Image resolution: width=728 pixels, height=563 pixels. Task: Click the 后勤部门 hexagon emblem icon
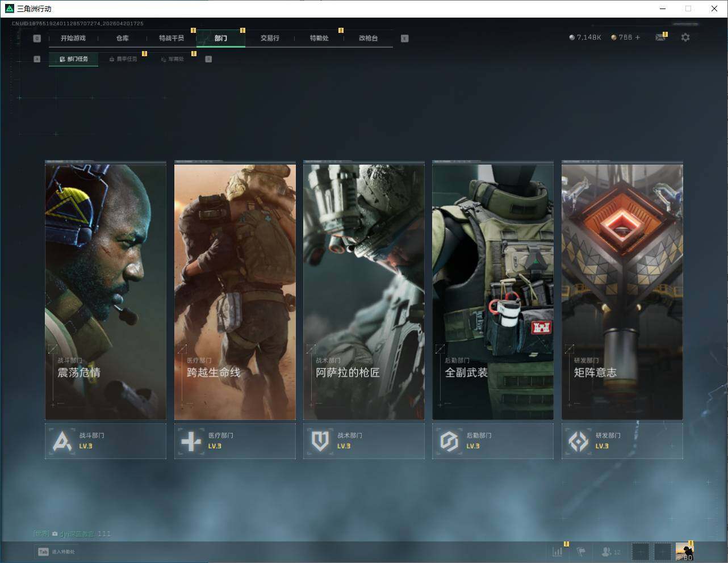click(449, 441)
